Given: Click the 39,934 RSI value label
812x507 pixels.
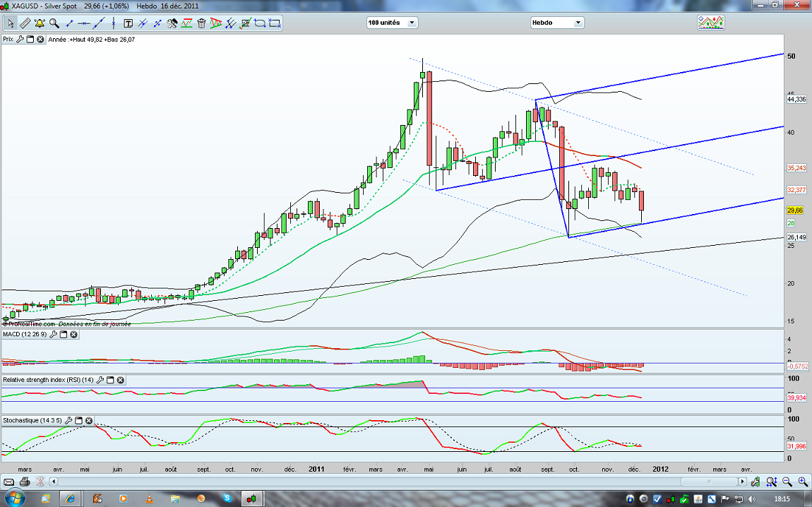Looking at the screenshot, I should tap(796, 398).
